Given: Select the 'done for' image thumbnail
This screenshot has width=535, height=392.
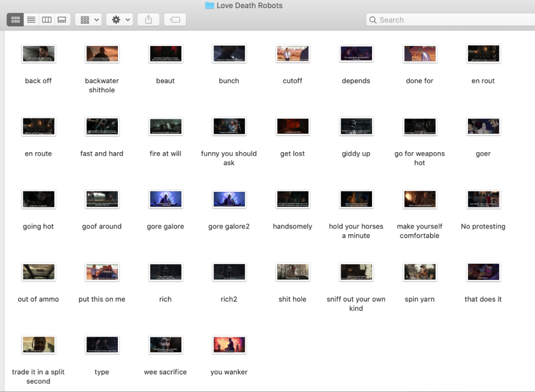Looking at the screenshot, I should pos(420,54).
